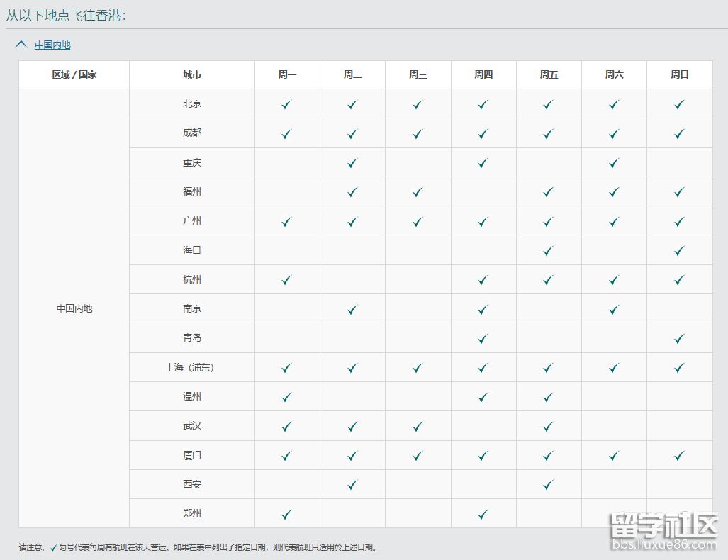728x560 pixels.
Task: Select the 武汉 city row label
Action: pyautogui.click(x=192, y=426)
